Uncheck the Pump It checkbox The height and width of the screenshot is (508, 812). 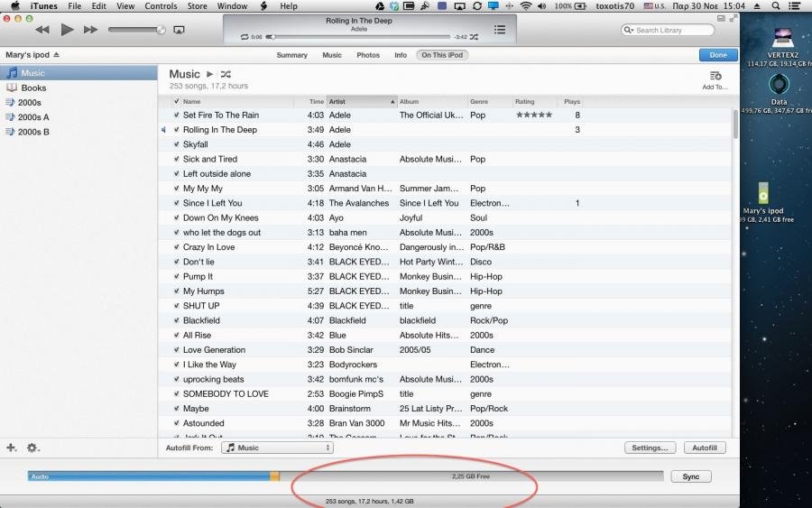177,276
